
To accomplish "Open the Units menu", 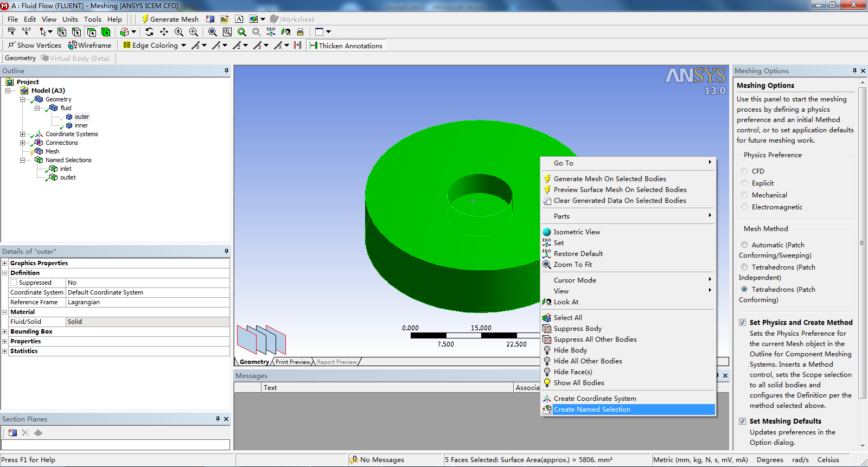I will [x=70, y=19].
